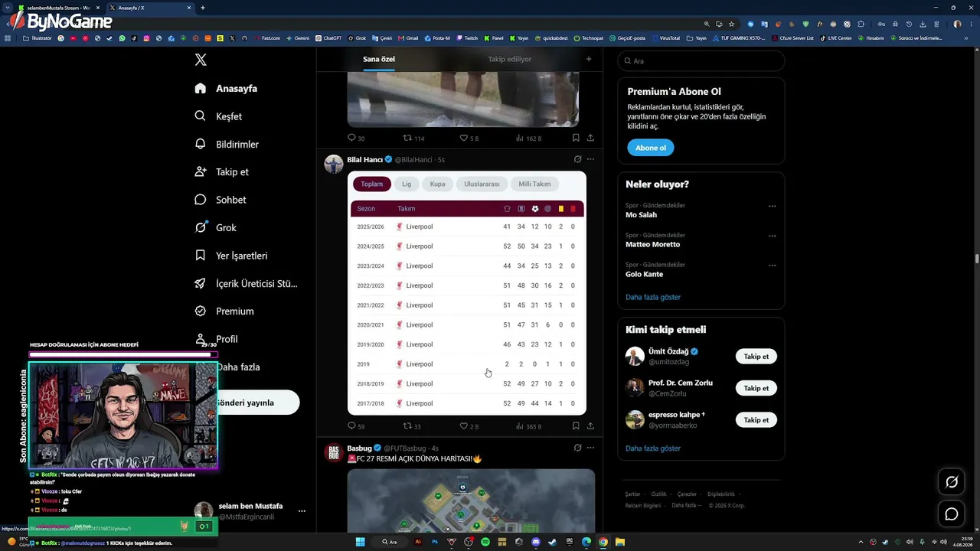This screenshot has height=551, width=980.
Task: Open the Sohbet chat icon
Action: pos(201,200)
